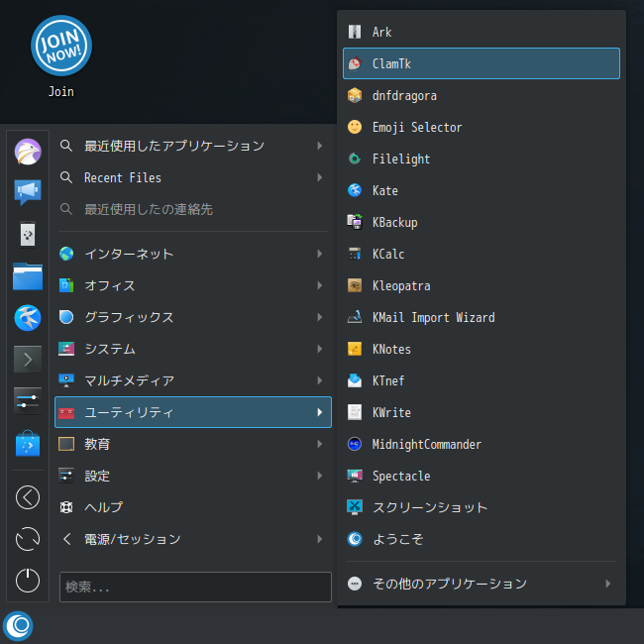Click the 最近使用したの連絡先 entry
The image size is (644, 644).
(193, 209)
